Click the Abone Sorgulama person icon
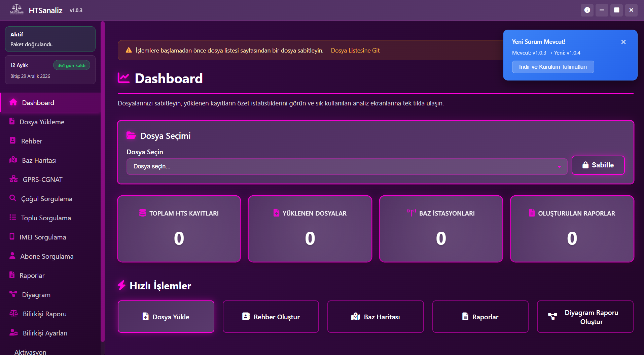This screenshot has height=355, width=644. [x=12, y=256]
